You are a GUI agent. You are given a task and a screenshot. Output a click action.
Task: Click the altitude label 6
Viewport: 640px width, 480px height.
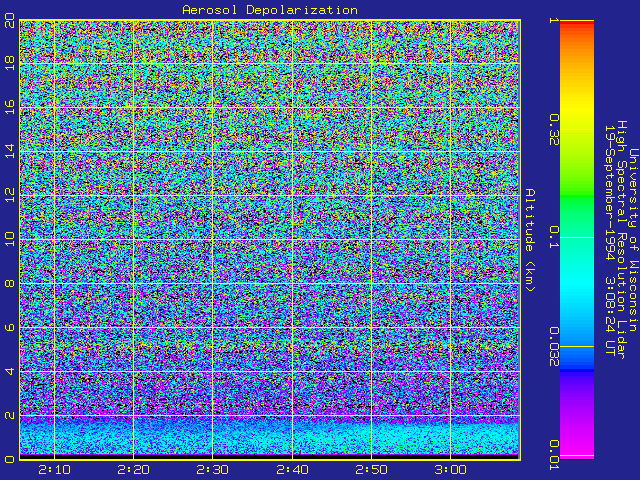point(9,327)
